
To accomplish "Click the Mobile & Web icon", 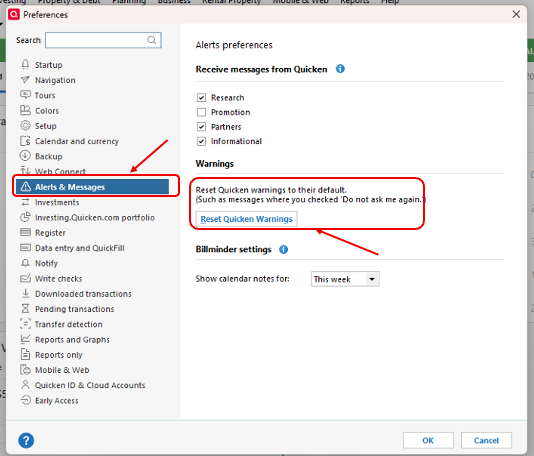I will point(25,369).
